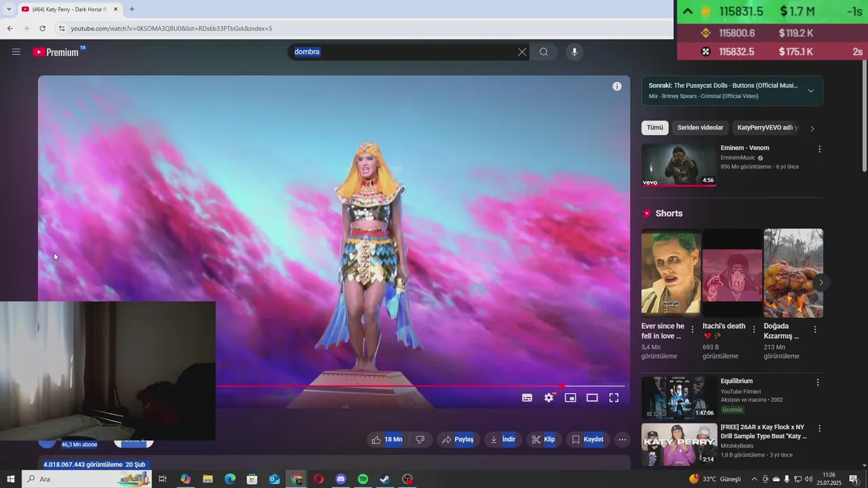
Task: Open video player settings gear
Action: (x=549, y=398)
